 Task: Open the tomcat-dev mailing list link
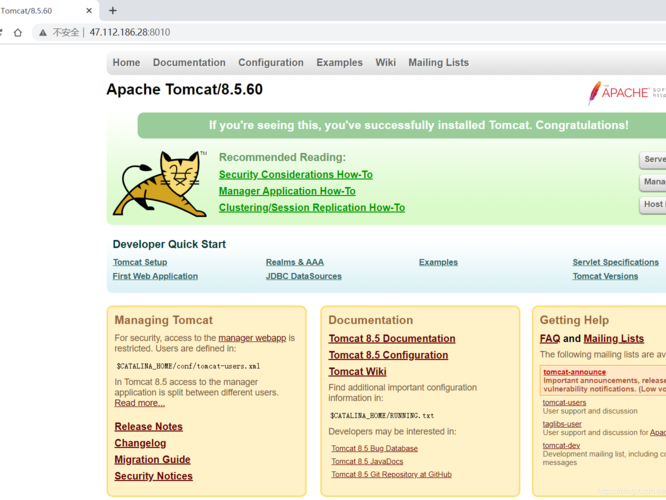561,445
